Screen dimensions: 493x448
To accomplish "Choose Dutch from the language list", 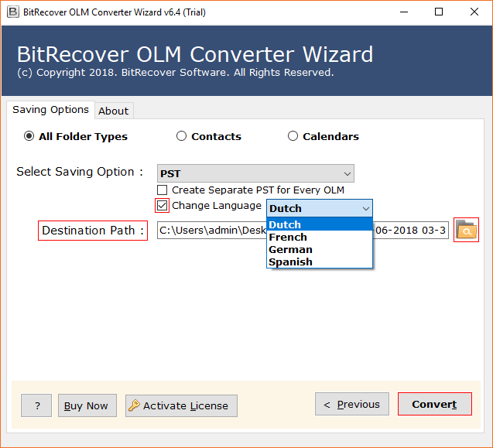I will pos(320,224).
